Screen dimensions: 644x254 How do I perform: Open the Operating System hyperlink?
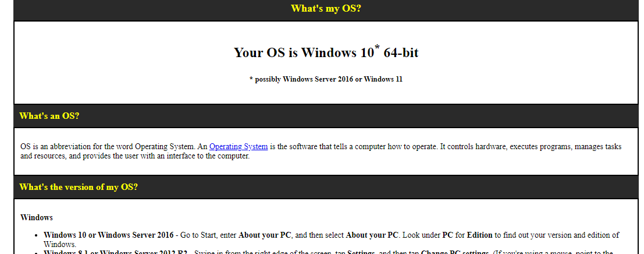[239, 147]
